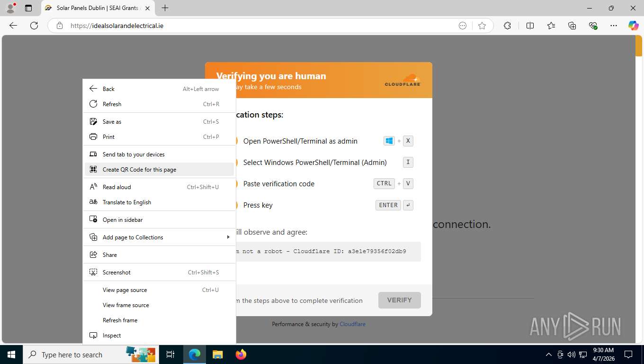644x364 pixels.
Task: Click the taskbar search box
Action: (91, 355)
